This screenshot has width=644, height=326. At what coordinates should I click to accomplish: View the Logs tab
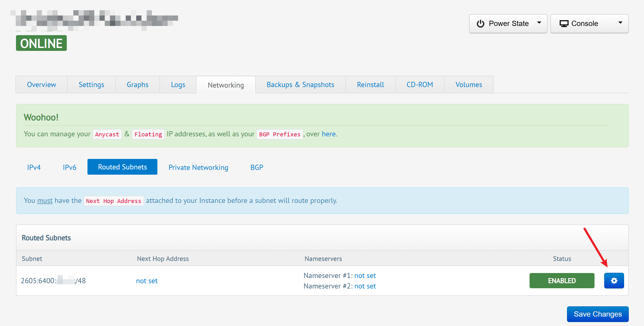(178, 85)
